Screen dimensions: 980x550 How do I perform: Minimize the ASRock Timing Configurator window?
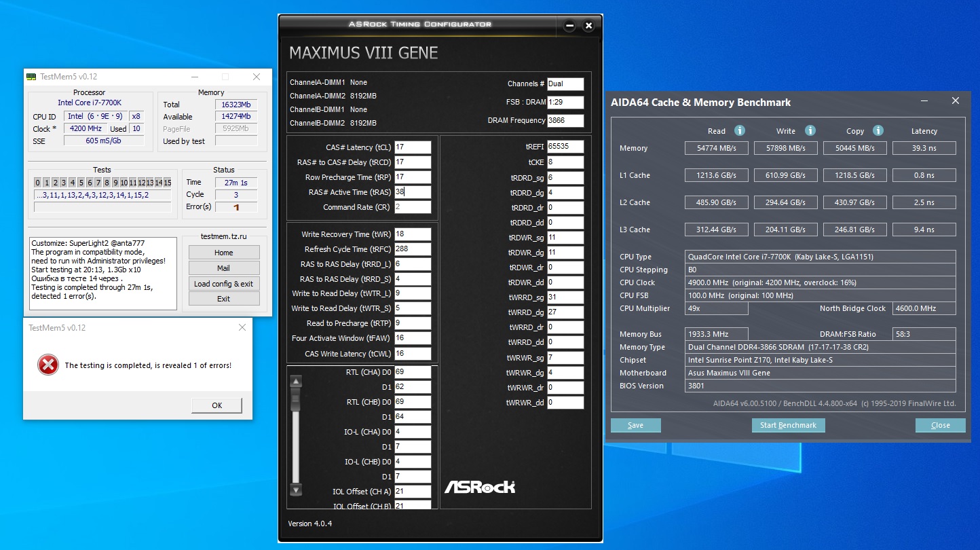[570, 26]
